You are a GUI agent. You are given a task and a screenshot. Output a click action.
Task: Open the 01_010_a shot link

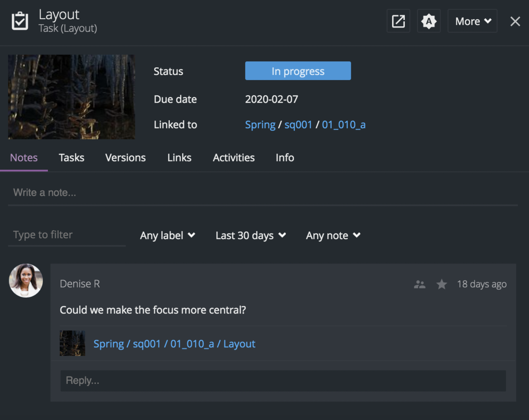coord(344,124)
